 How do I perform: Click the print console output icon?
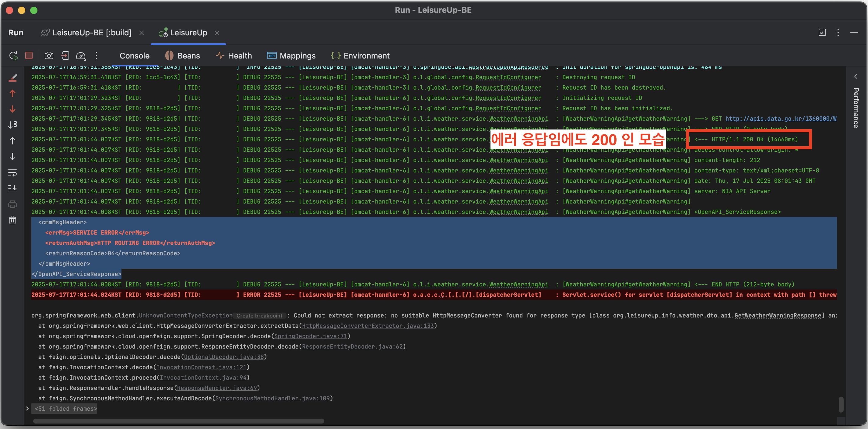coord(12,204)
